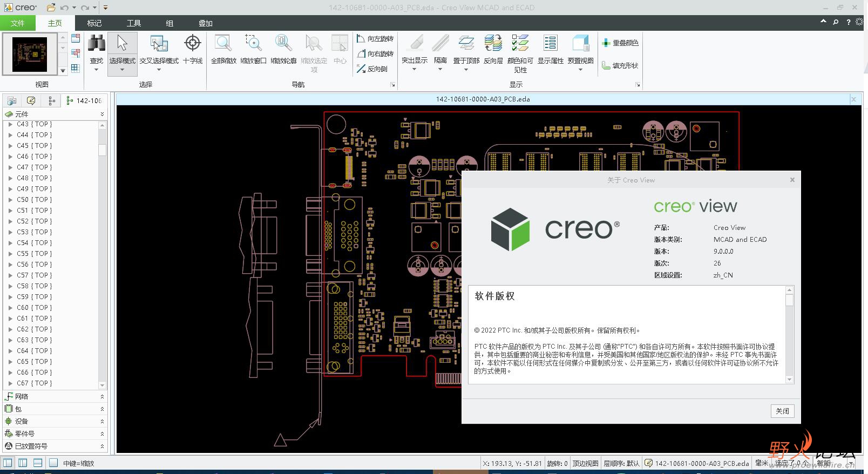Expand the C67 {TOP} component node
The width and height of the screenshot is (868, 474).
coord(10,383)
